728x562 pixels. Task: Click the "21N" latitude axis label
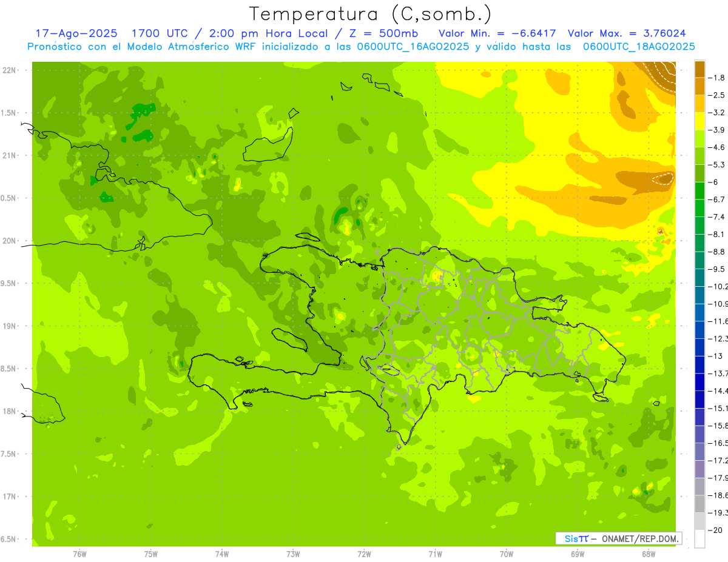10,156
